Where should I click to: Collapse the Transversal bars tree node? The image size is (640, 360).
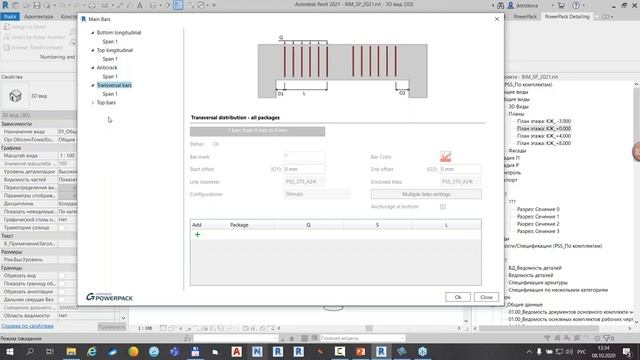point(93,85)
